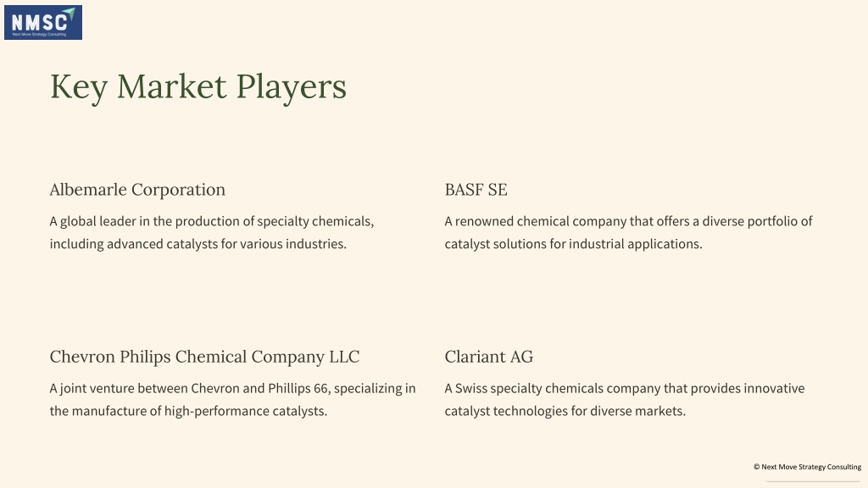Click 'Phillips 66' in the Chevron description
The width and height of the screenshot is (868, 488).
click(298, 388)
